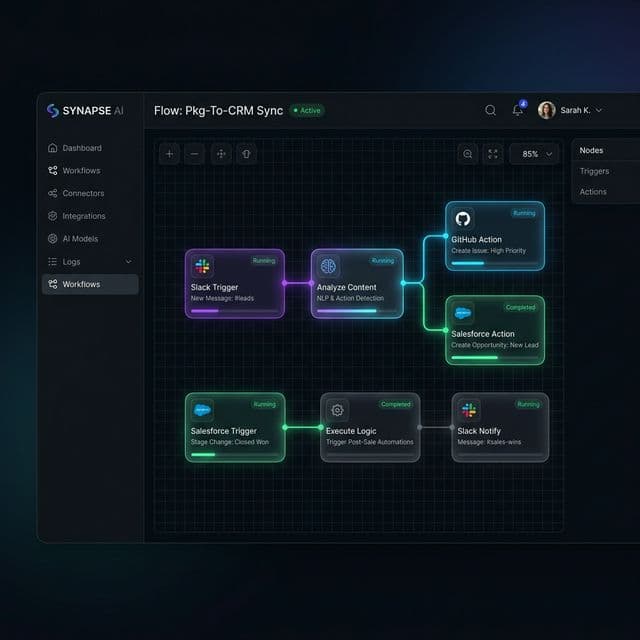Viewport: 640px width, 640px height.
Task: Click Sarah K. avatar photo
Action: pos(547,110)
